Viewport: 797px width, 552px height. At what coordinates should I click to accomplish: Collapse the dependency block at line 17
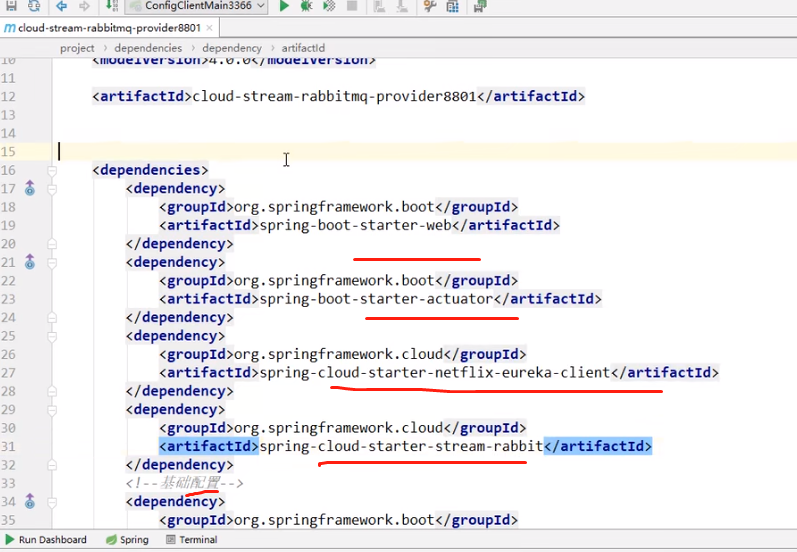coord(52,189)
